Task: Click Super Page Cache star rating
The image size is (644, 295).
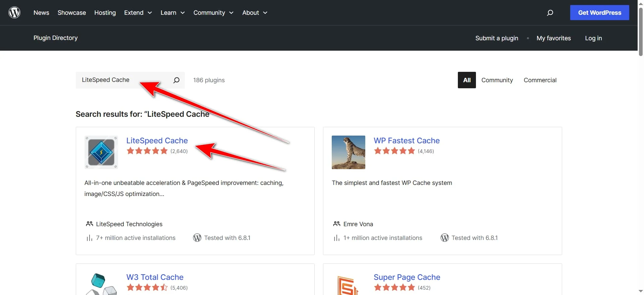Action: 394,288
